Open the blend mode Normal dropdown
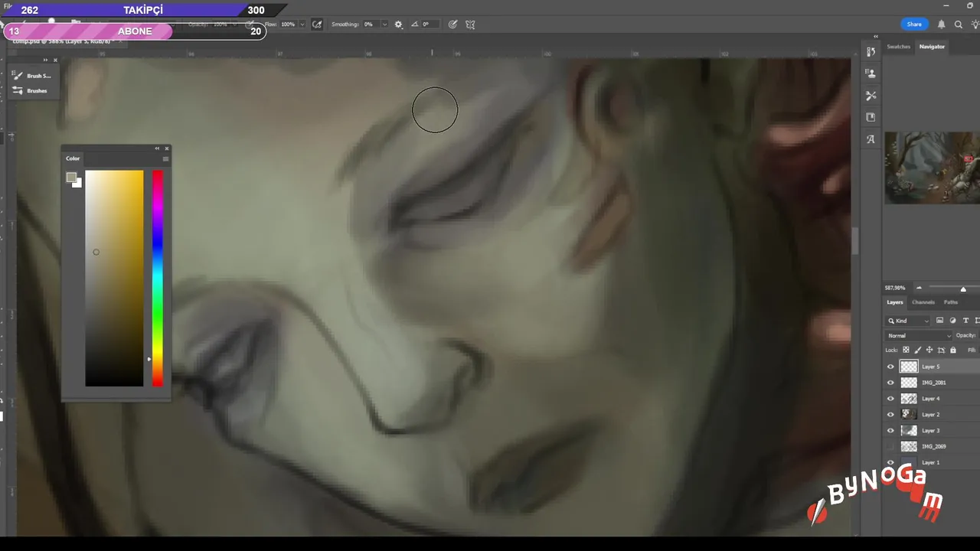This screenshot has width=980, height=551. (x=919, y=335)
